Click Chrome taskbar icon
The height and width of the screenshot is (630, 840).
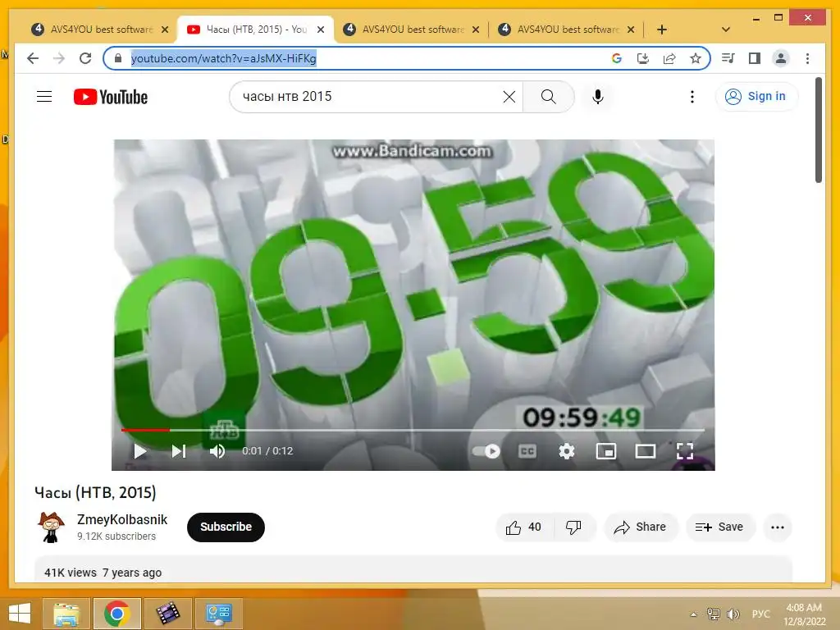117,614
